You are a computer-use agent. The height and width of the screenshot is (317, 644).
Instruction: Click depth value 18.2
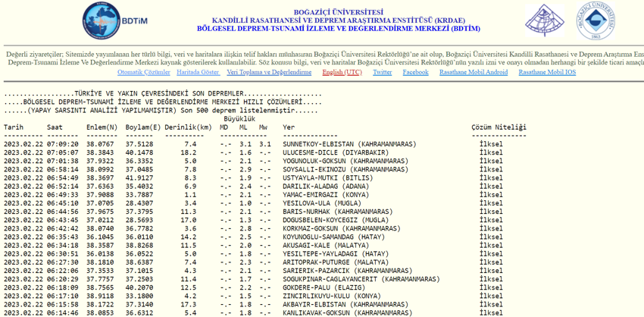click(x=189, y=152)
